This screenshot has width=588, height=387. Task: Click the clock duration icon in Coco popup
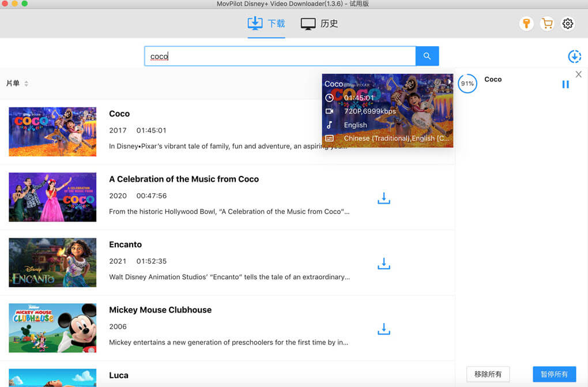tap(329, 98)
